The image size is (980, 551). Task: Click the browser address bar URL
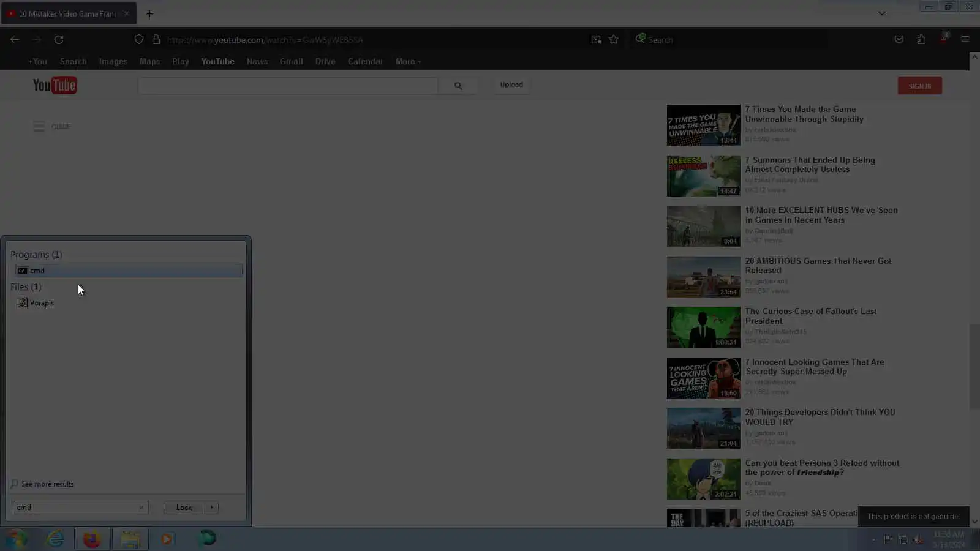265,40
